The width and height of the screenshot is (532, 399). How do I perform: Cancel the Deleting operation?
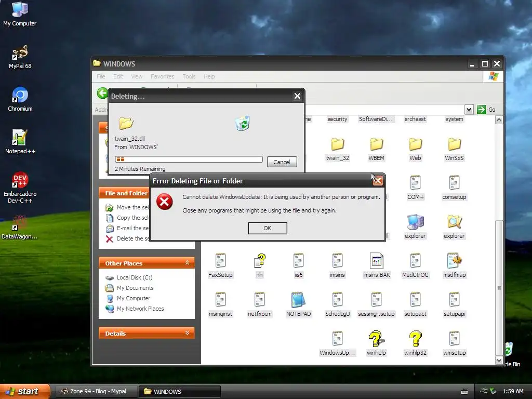[282, 162]
